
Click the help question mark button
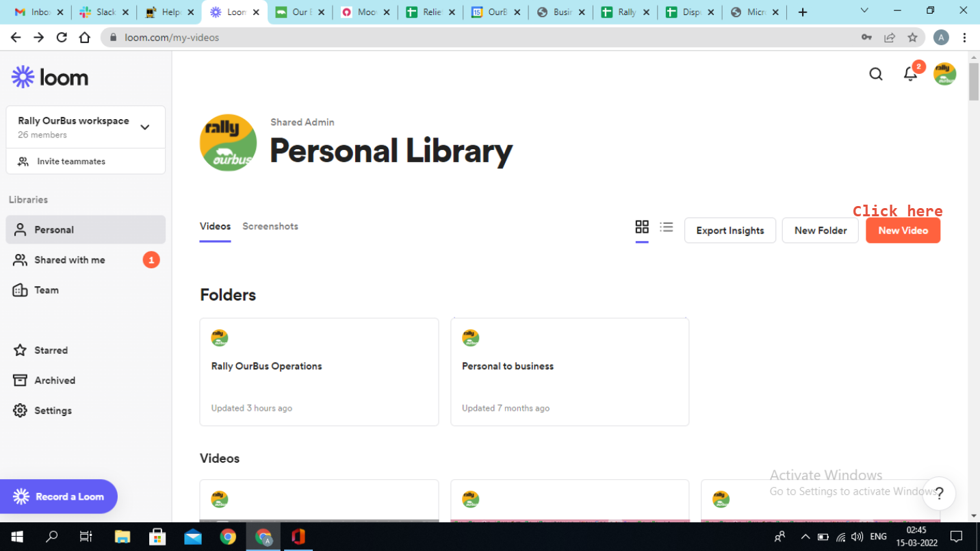[x=939, y=494]
